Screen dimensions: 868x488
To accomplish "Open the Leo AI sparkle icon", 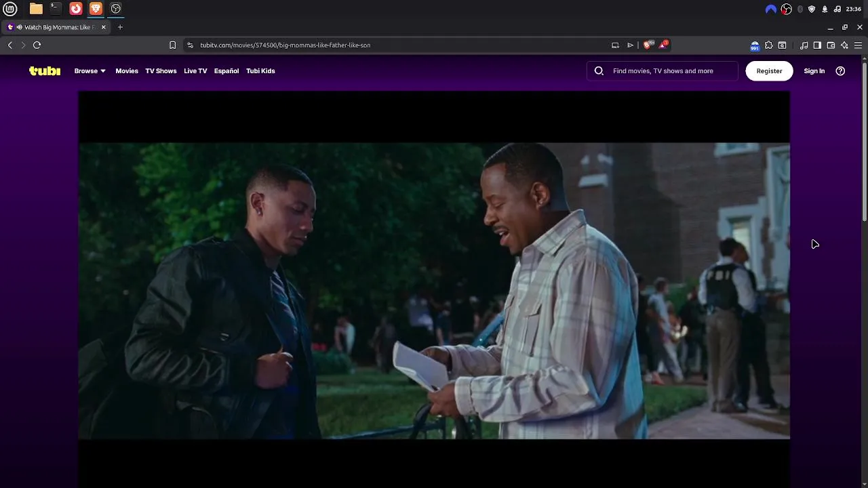I will click(x=844, y=45).
